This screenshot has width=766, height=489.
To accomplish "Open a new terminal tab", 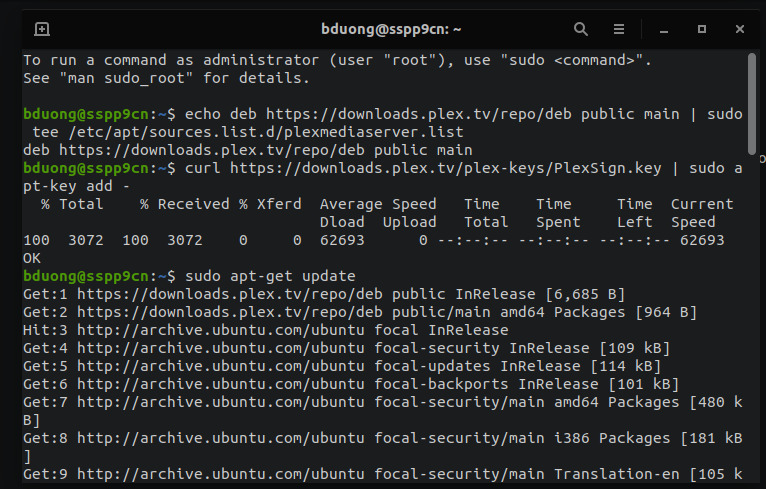I will click(x=42, y=29).
